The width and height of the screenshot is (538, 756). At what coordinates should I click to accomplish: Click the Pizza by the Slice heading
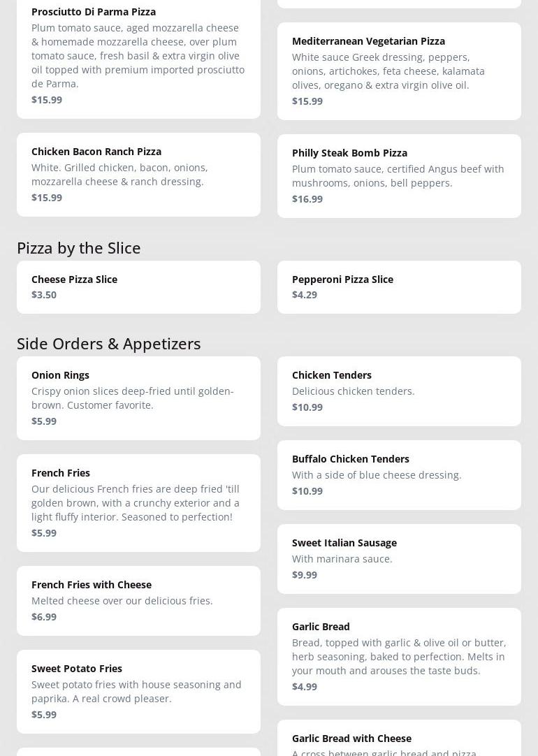pyautogui.click(x=78, y=247)
